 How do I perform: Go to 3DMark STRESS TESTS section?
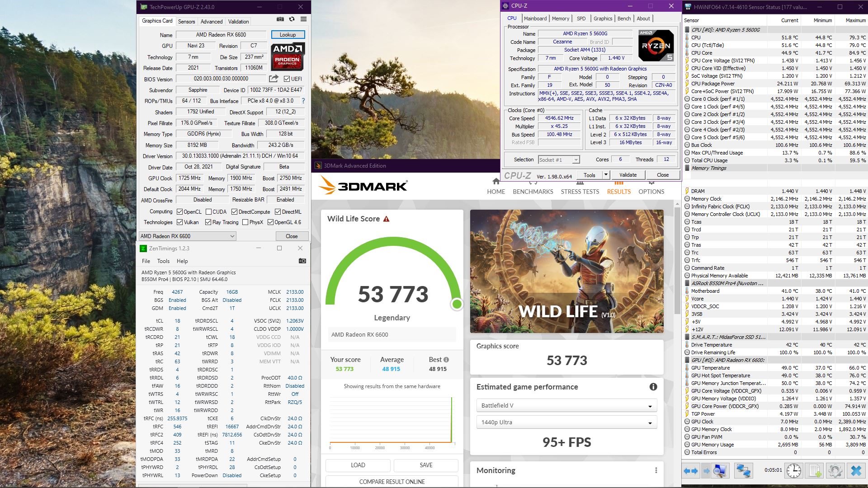point(580,192)
